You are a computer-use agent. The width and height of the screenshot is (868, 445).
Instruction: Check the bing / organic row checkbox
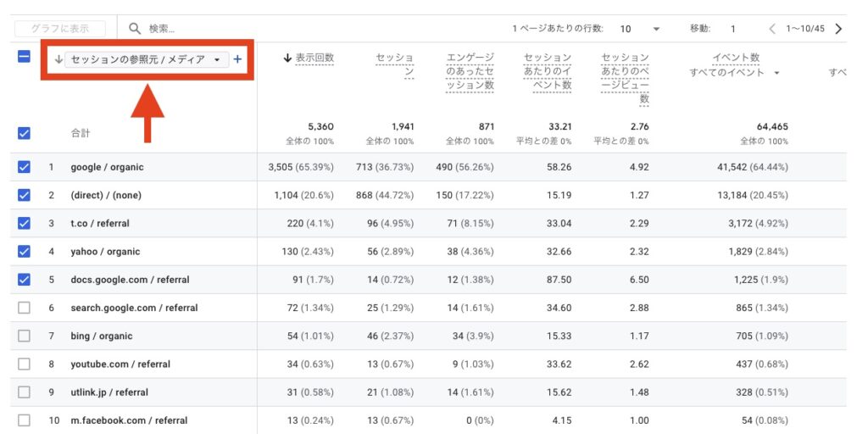click(x=25, y=336)
